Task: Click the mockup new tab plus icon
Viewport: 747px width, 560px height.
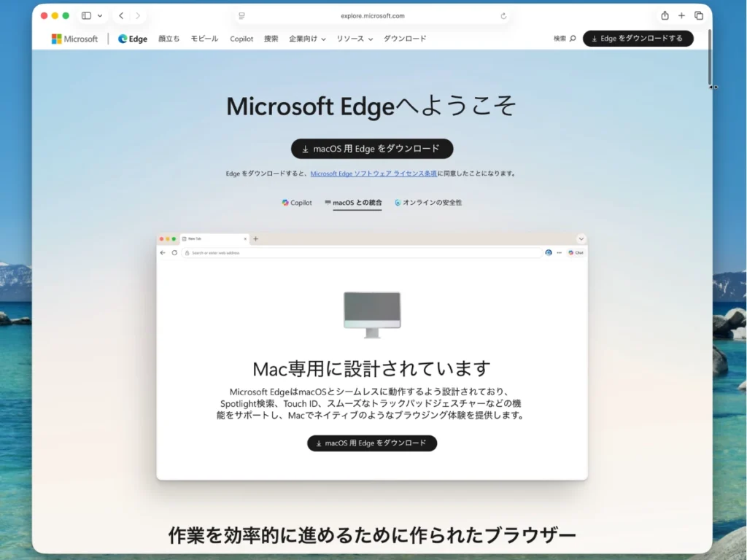Action: [256, 238]
